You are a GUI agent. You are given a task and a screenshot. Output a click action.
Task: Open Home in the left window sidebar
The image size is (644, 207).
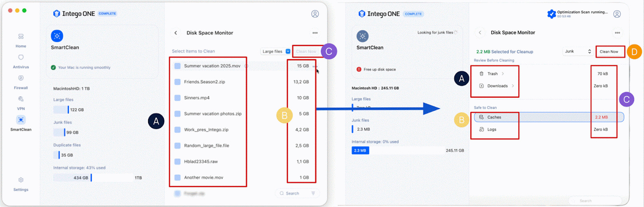21,40
